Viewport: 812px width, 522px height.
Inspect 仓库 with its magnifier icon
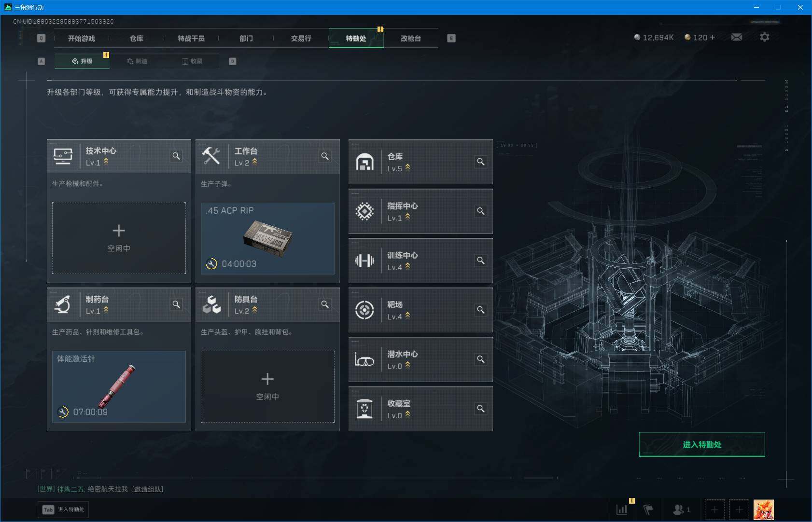(x=481, y=162)
